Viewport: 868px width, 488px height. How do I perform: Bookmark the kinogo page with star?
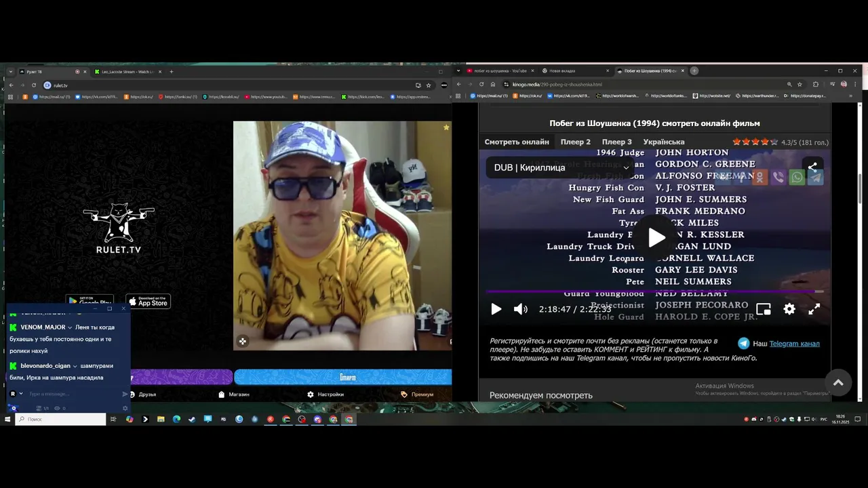[x=800, y=84]
